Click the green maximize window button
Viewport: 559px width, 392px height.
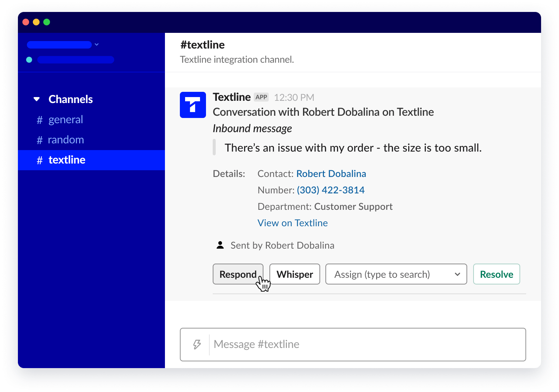point(47,22)
